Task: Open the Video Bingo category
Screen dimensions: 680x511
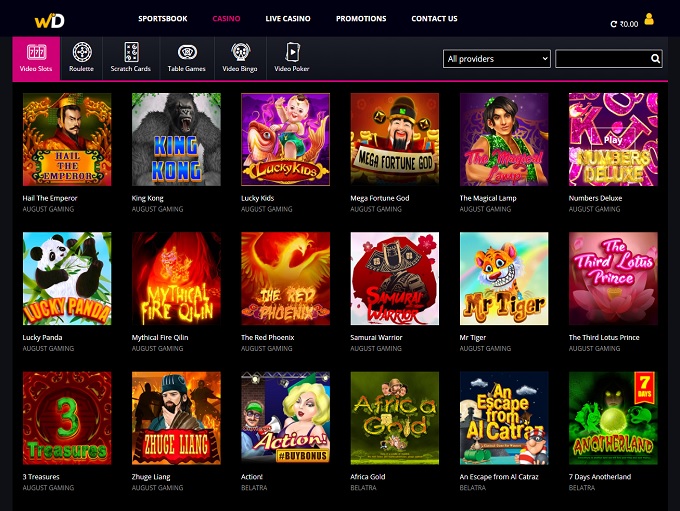Action: point(240,58)
